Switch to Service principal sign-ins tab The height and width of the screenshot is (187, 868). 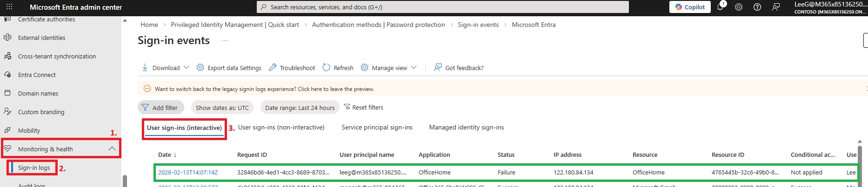377,127
